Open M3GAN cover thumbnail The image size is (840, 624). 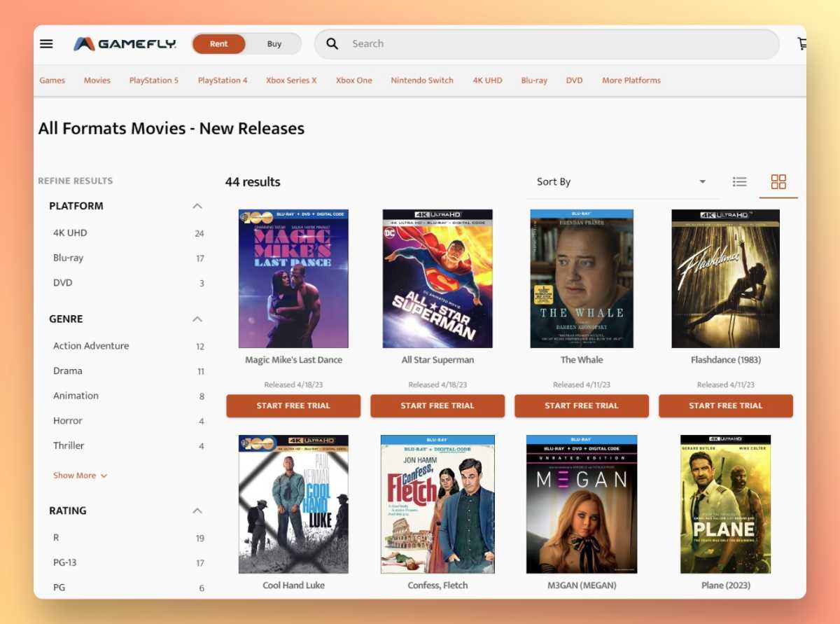pyautogui.click(x=582, y=504)
